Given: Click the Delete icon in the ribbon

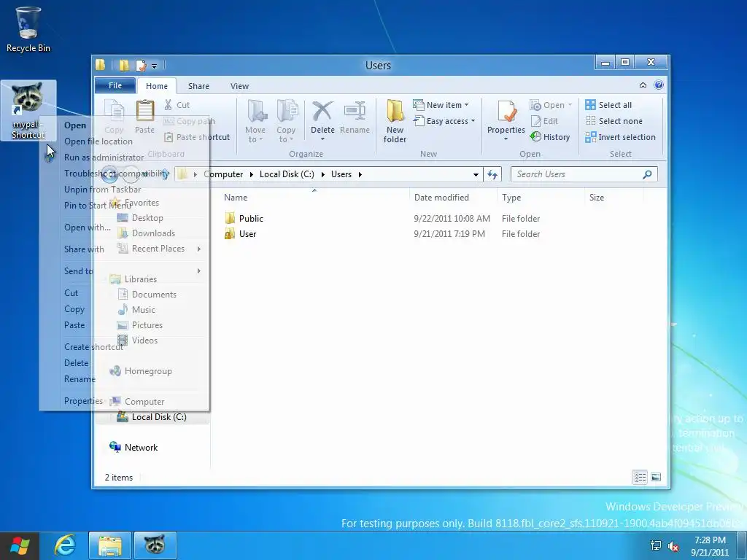Looking at the screenshot, I should click(x=322, y=122).
